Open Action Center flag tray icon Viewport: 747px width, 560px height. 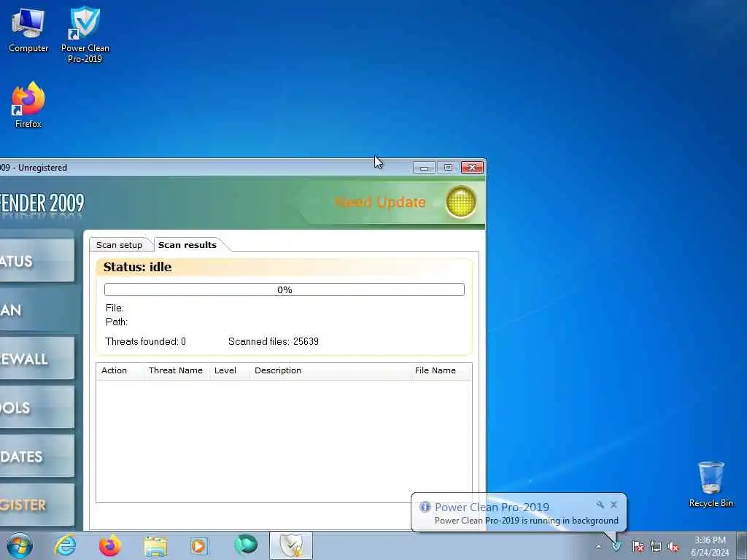click(638, 546)
